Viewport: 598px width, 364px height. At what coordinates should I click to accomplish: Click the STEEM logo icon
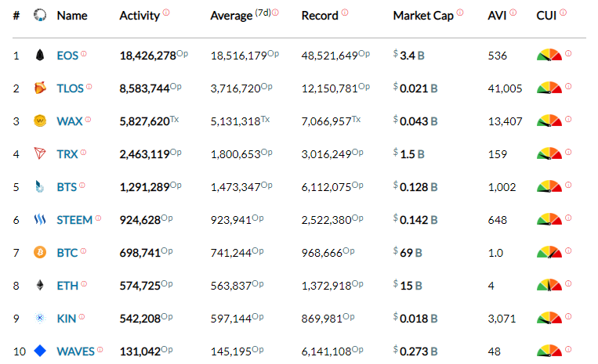[x=40, y=220]
